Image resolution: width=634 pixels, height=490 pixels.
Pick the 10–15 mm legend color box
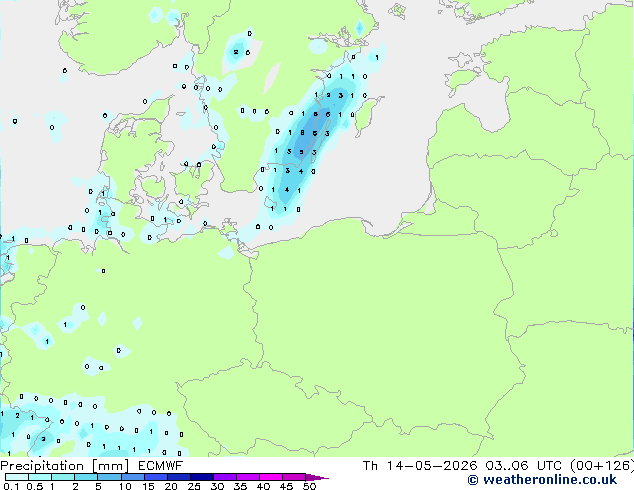[x=133, y=477]
